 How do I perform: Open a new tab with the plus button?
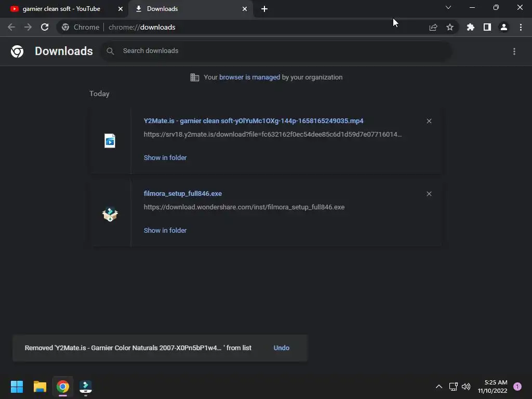point(264,9)
